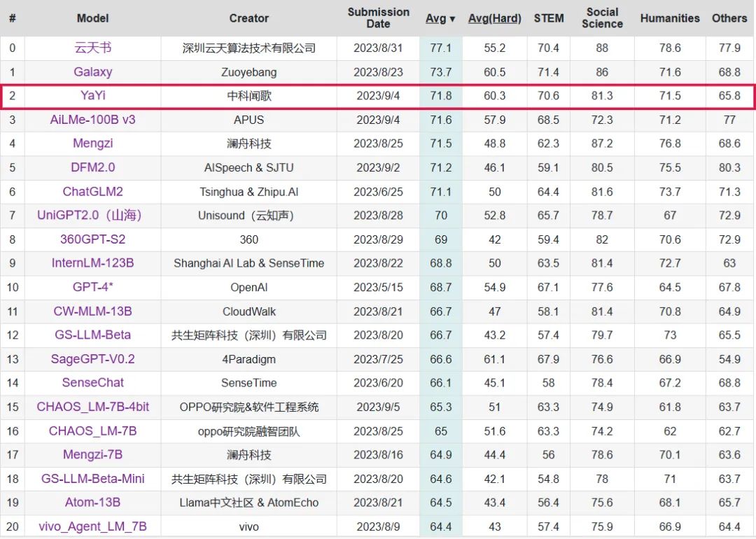Select the Tsinghua & Zhipu.AI creator cell
This screenshot has width=756, height=539.
pyautogui.click(x=248, y=192)
